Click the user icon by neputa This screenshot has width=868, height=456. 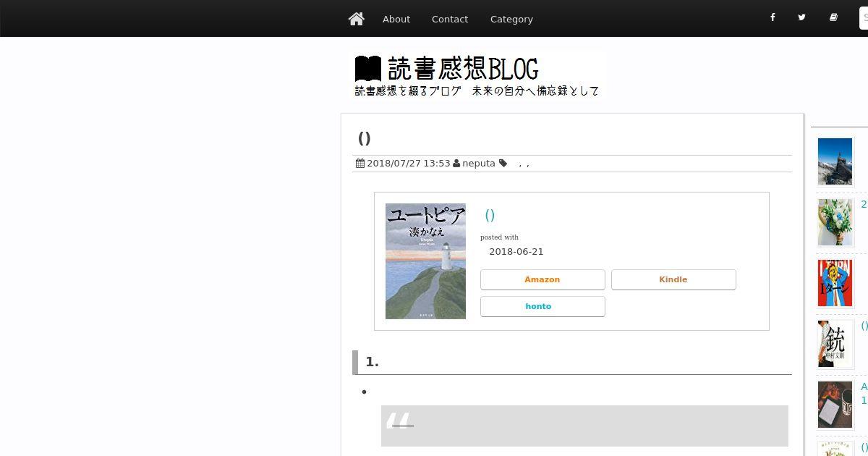click(456, 164)
